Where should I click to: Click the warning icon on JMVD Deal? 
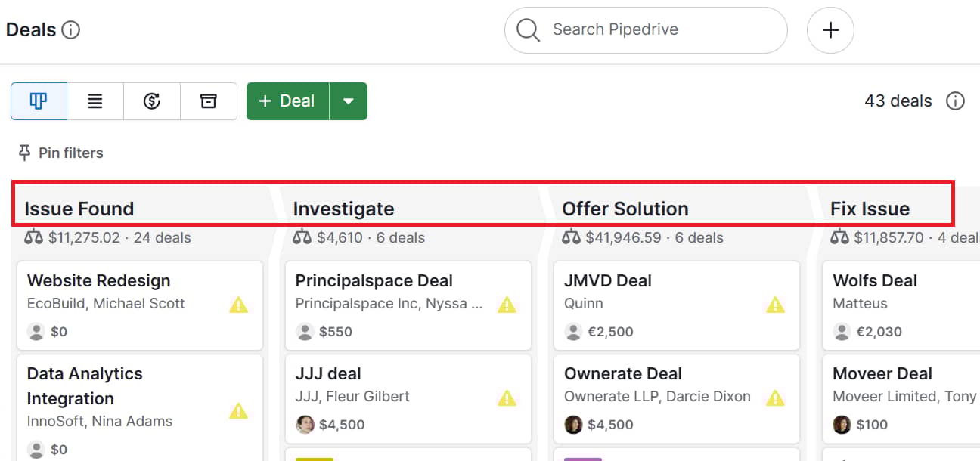tap(776, 305)
